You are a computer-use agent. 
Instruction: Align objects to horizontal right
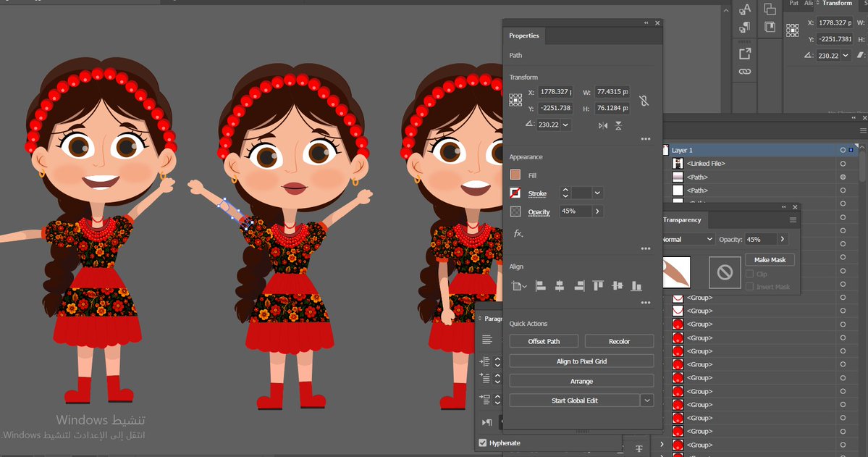tap(579, 286)
